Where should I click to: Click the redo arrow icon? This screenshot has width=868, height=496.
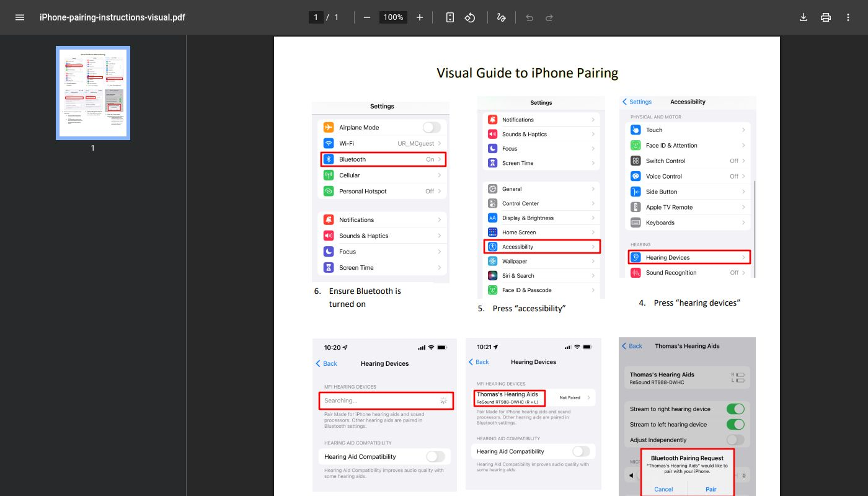point(549,17)
